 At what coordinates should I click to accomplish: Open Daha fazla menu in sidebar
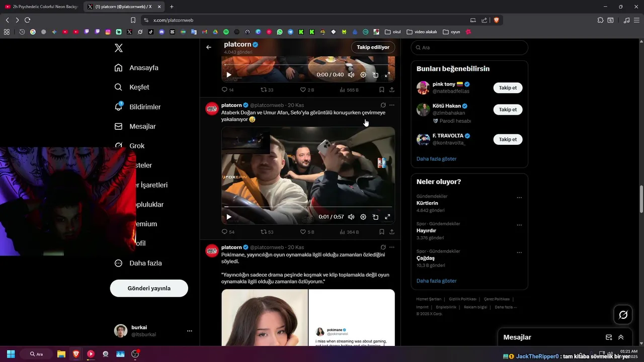[138, 263]
